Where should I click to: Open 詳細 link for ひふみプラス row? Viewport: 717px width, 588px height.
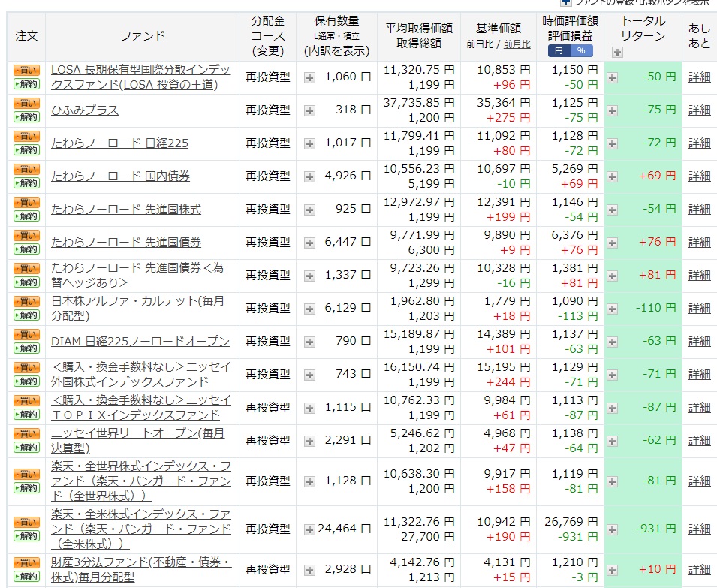[x=699, y=110]
